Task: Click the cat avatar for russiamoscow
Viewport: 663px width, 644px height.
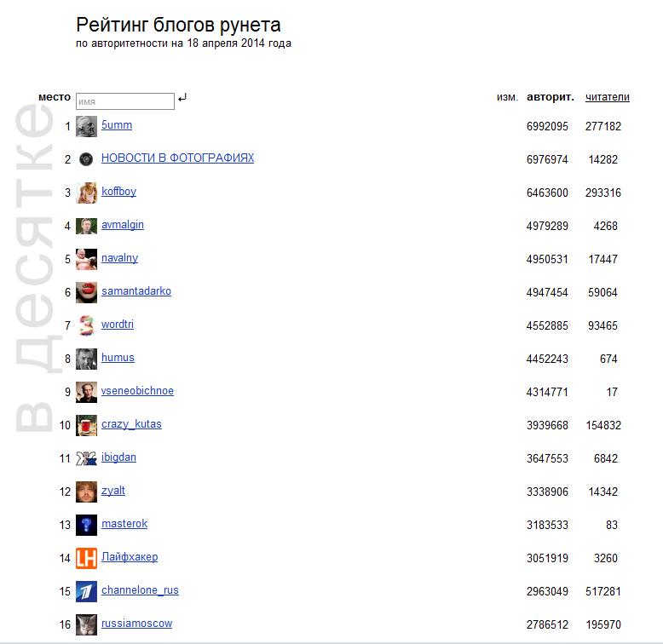Action: [x=86, y=624]
